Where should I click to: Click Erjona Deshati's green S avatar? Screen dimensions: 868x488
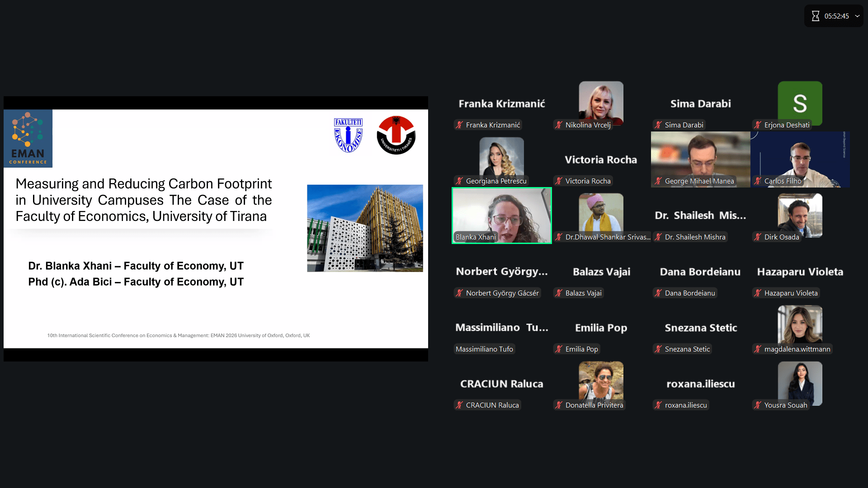click(800, 103)
